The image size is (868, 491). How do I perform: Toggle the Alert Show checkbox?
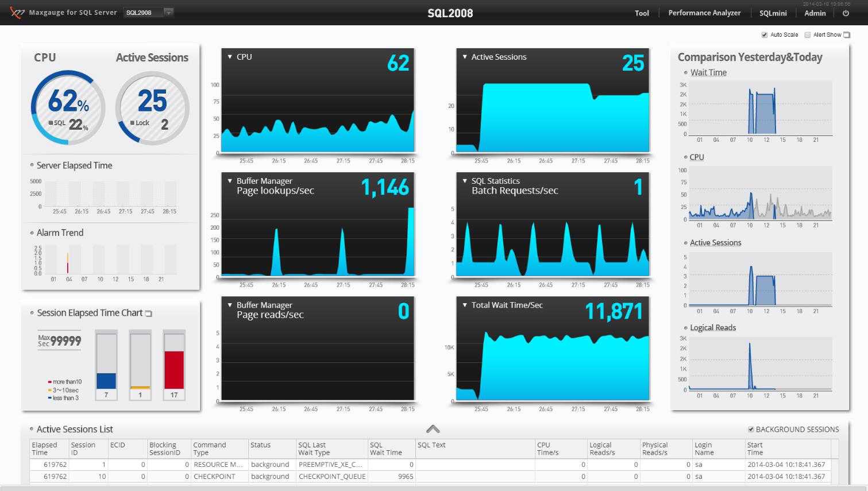pyautogui.click(x=808, y=35)
